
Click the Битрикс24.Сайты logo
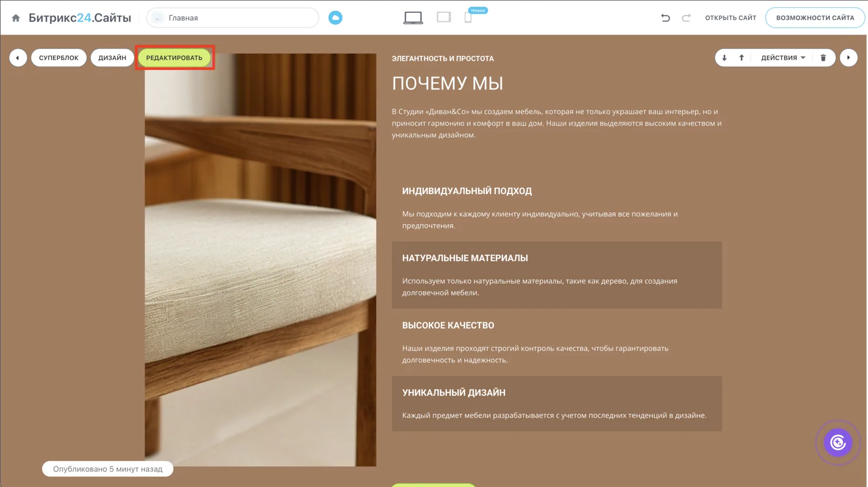click(x=80, y=18)
